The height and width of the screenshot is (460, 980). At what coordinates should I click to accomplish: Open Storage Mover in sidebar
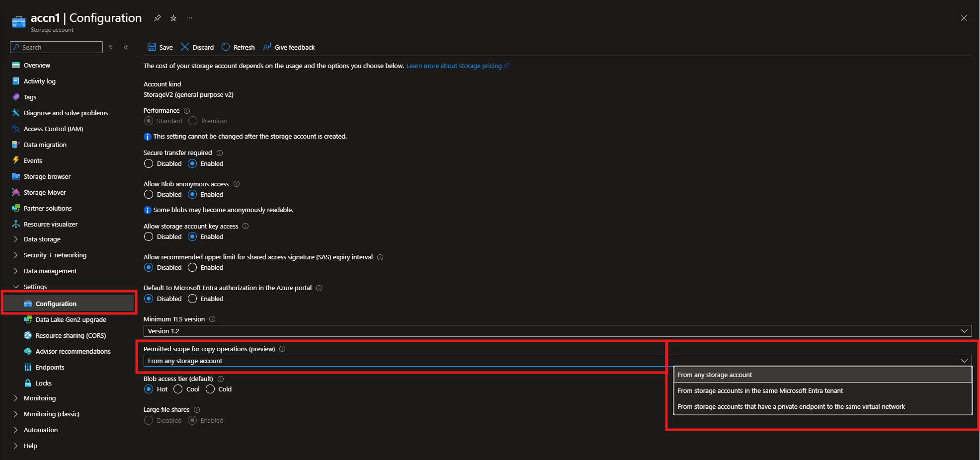click(45, 192)
